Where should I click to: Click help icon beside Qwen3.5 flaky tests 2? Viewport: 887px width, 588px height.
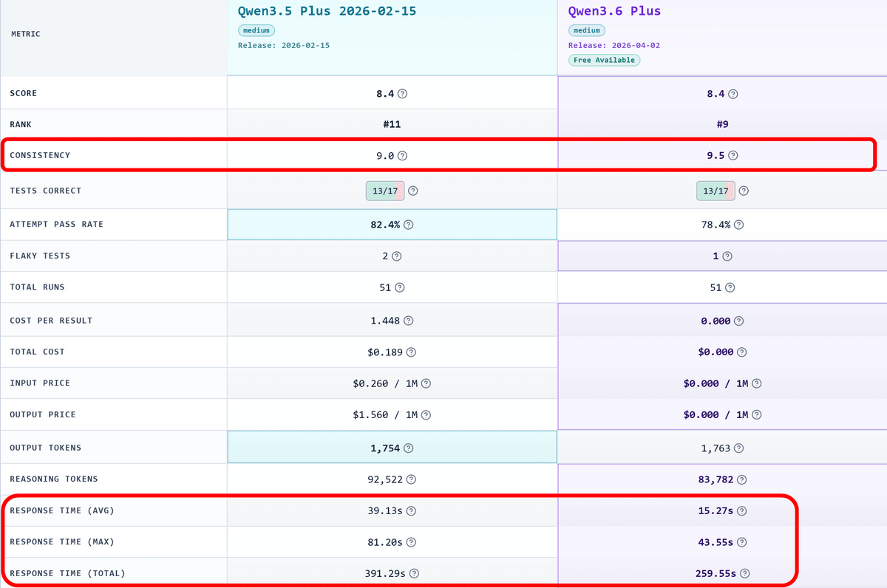[397, 256]
